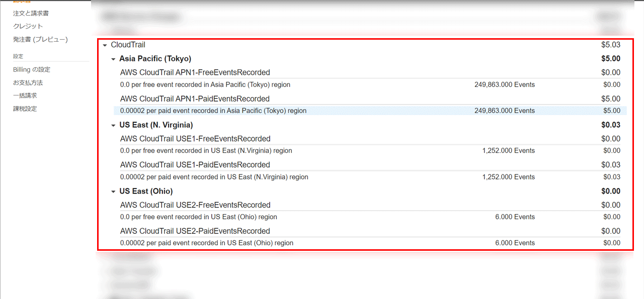Go to 課税設定 in the sidebar
644x299 pixels.
click(x=25, y=109)
